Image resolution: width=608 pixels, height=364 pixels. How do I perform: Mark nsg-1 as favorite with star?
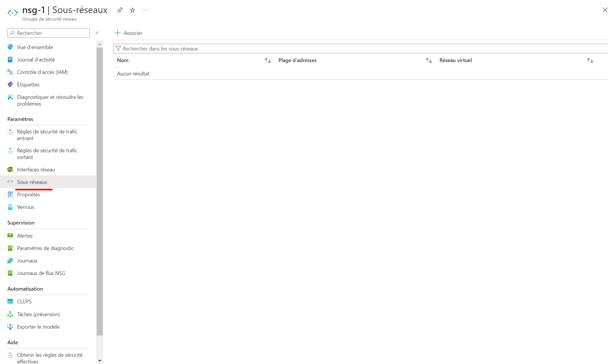click(133, 10)
